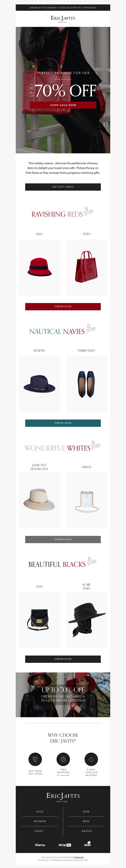The image size is (126, 868).
Task: Click the Get Gift Ideas button
Action: [63, 187]
